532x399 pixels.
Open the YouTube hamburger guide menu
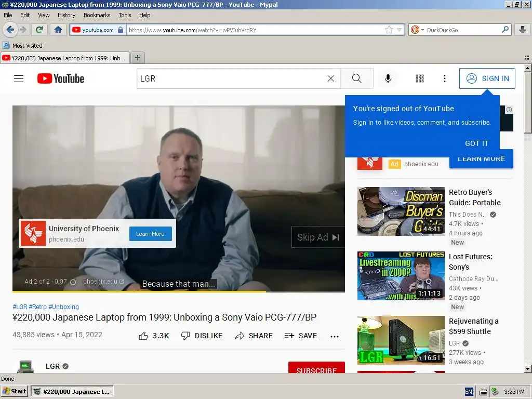click(x=19, y=79)
